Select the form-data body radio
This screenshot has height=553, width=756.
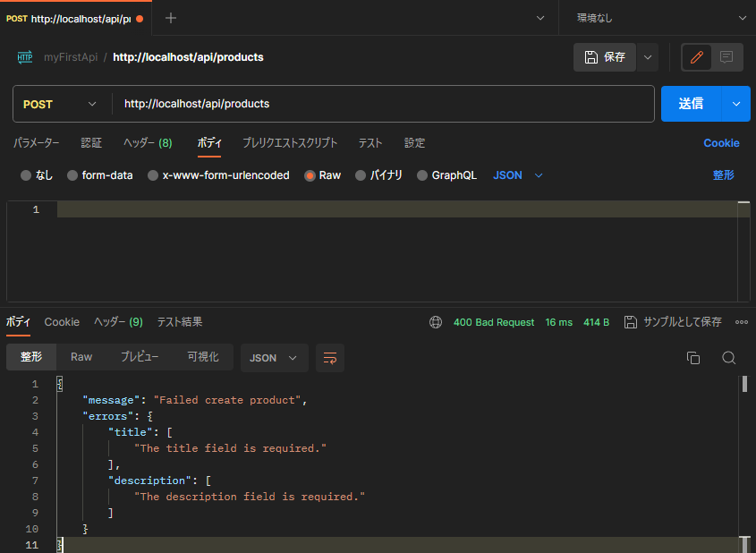72,175
